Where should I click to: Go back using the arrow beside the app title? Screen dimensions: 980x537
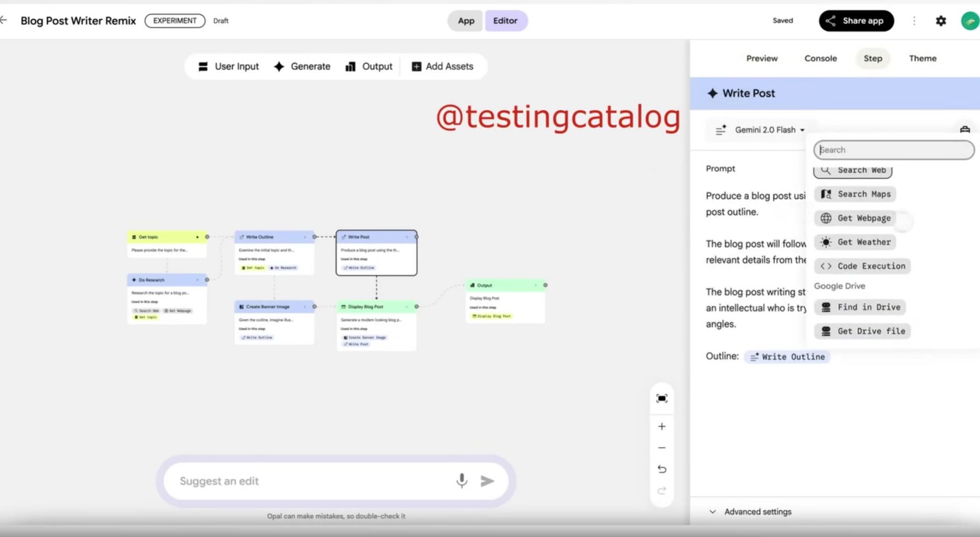tap(4, 20)
